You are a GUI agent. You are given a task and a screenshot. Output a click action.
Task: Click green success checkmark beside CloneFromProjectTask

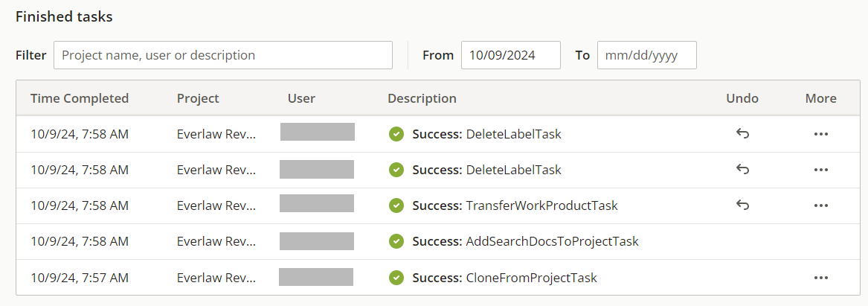(x=396, y=278)
